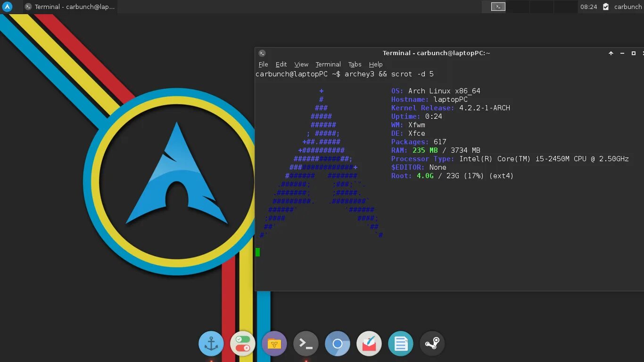This screenshot has height=362, width=644.
Task: Open the text editor dock icon
Action: (x=400, y=344)
